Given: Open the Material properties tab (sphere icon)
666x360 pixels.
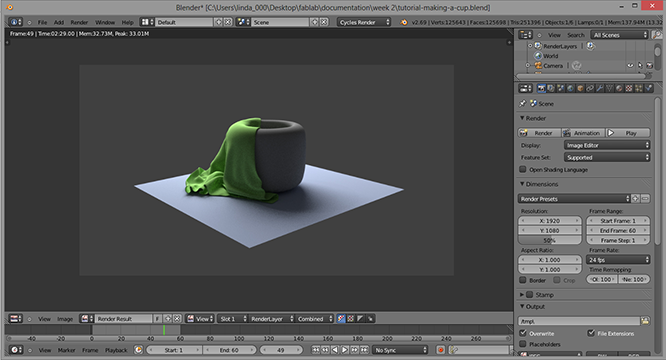Looking at the screenshot, I should click(x=619, y=88).
